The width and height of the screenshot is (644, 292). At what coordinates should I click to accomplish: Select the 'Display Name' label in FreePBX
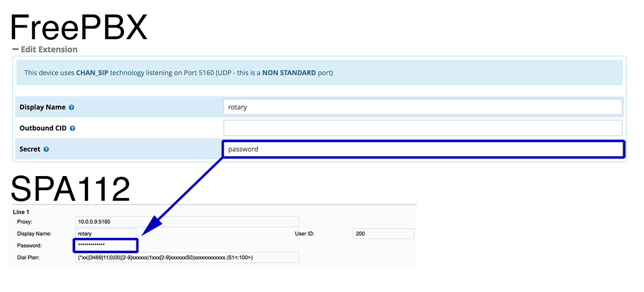tap(42, 107)
